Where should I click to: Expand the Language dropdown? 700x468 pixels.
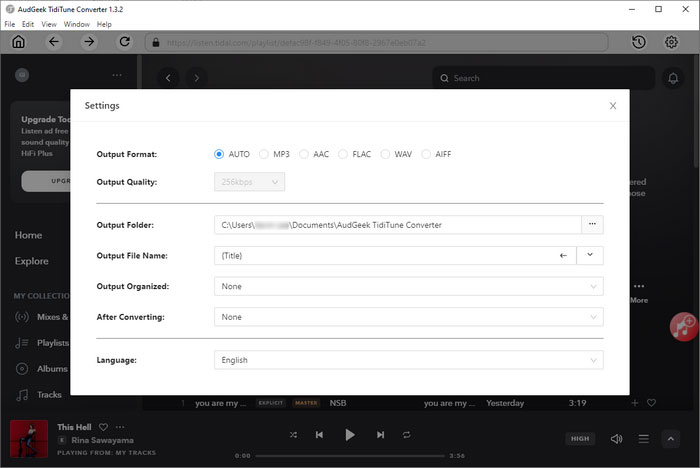408,360
